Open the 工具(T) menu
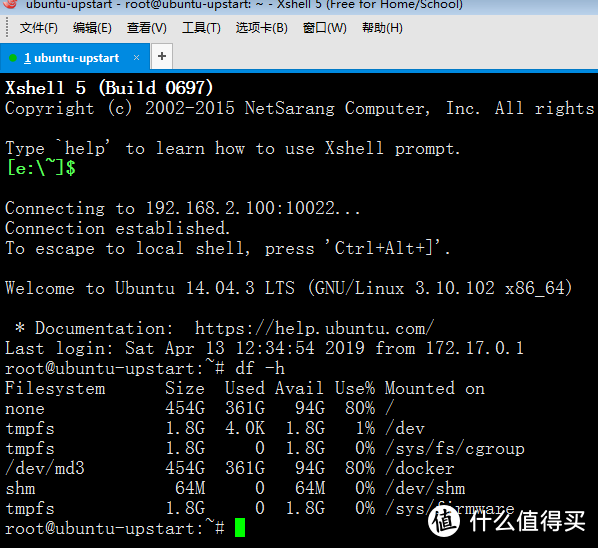 click(201, 28)
